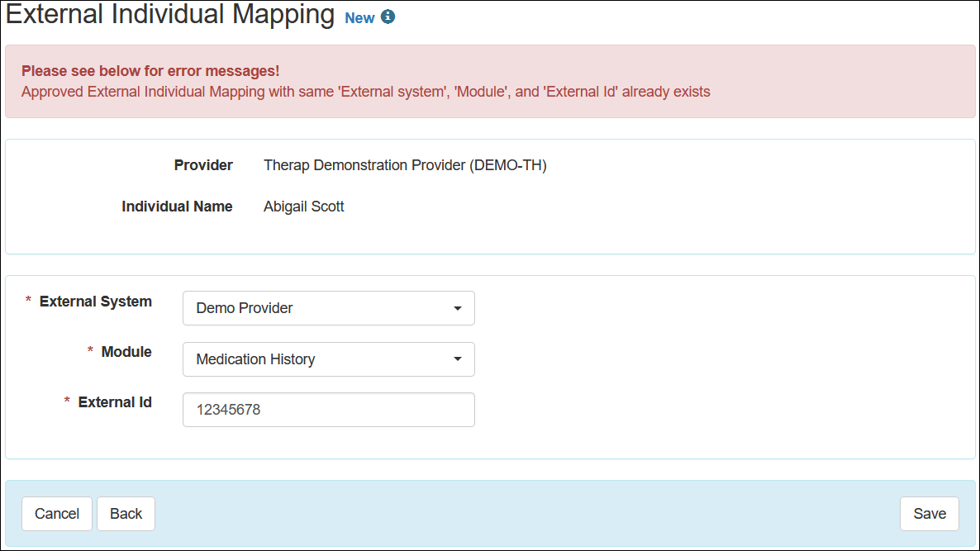The height and width of the screenshot is (551, 980).
Task: Select the bold error heading text
Action: [x=150, y=71]
